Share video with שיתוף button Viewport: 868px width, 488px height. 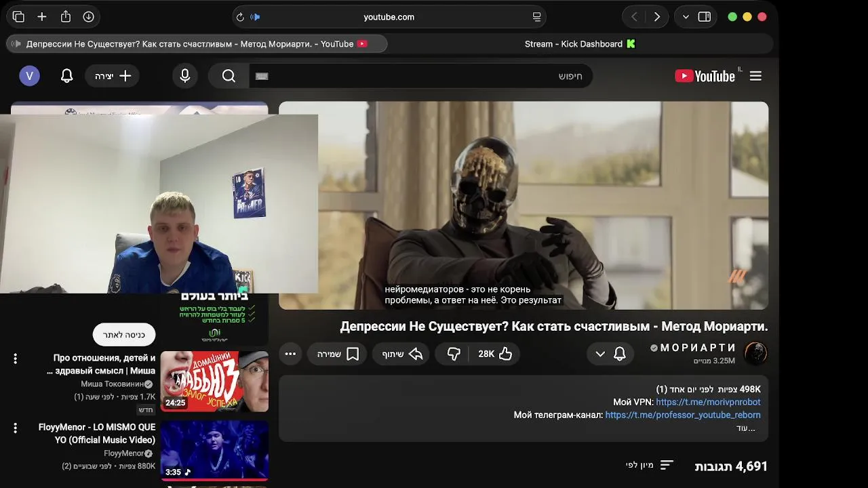tap(401, 354)
